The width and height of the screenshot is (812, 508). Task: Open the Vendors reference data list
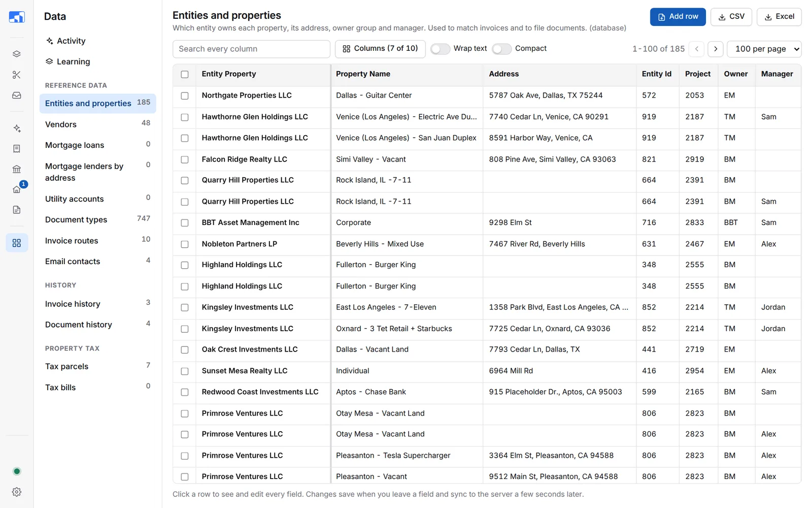pyautogui.click(x=97, y=124)
